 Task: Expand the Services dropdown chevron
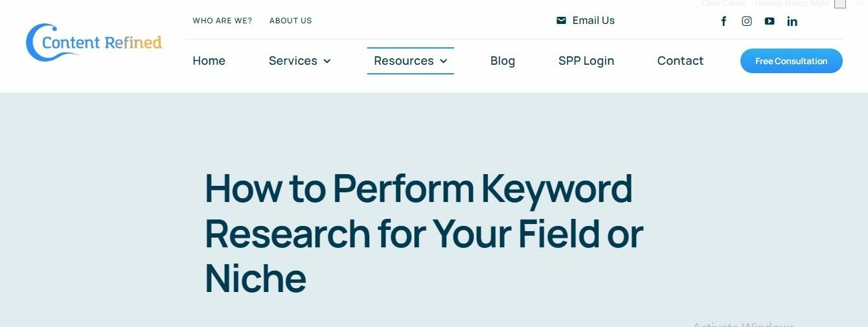point(327,61)
